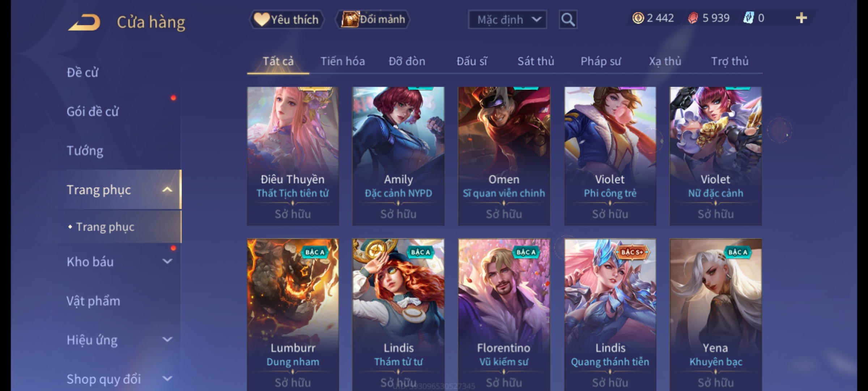This screenshot has height=391, width=868.
Task: Open Gói đề cử in the sidebar
Action: tap(93, 112)
